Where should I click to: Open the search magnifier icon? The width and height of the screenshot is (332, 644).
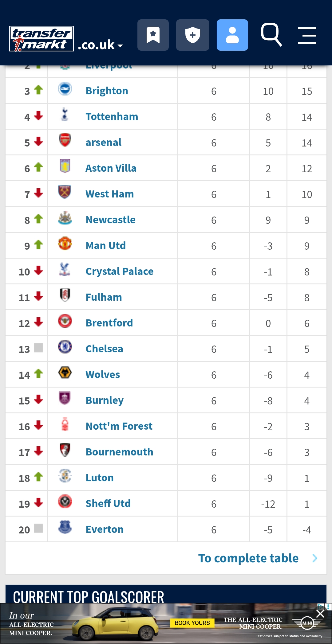point(271,34)
